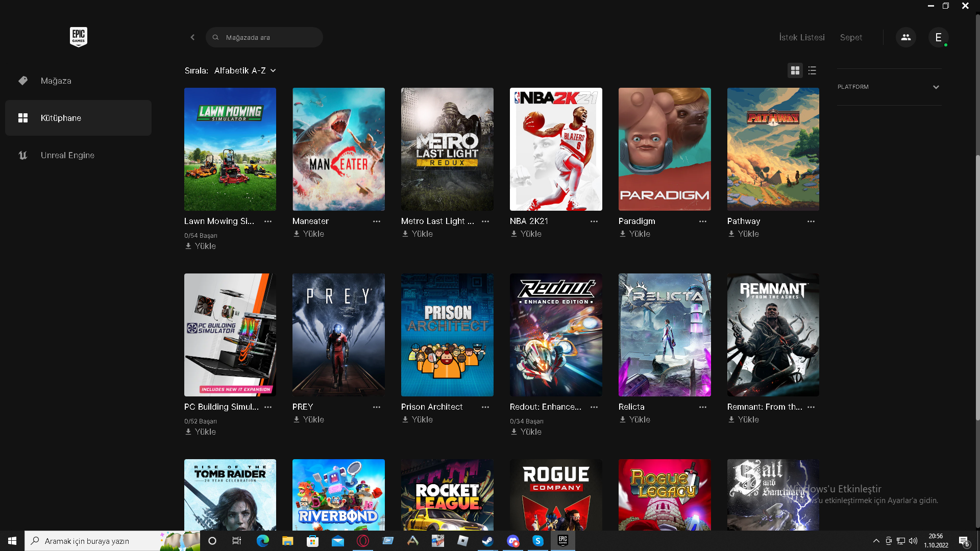
Task: Click the 0/34 Başarı text under Redout
Action: [526, 421]
